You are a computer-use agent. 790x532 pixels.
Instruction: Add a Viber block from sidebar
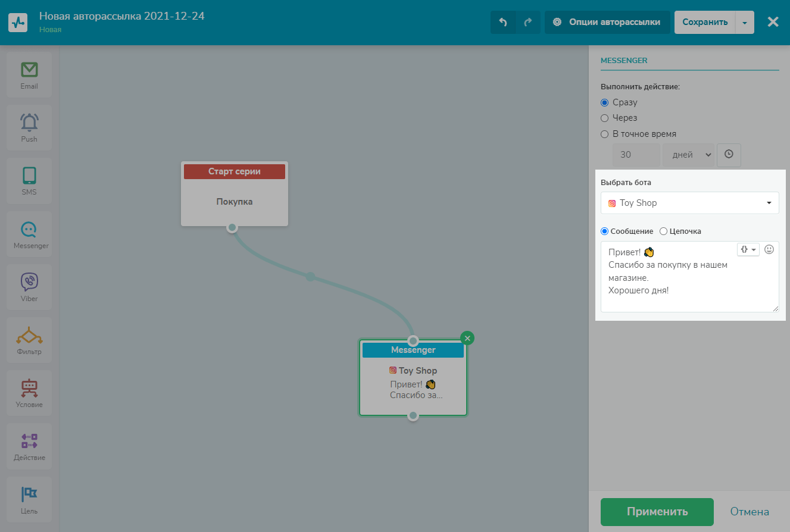pyautogui.click(x=29, y=287)
